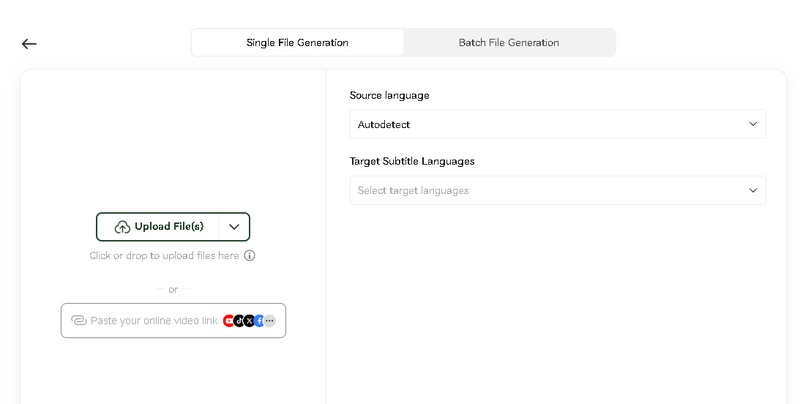Image resolution: width=800 pixels, height=404 pixels.
Task: Click the Upload File(s) button
Action: (x=159, y=227)
